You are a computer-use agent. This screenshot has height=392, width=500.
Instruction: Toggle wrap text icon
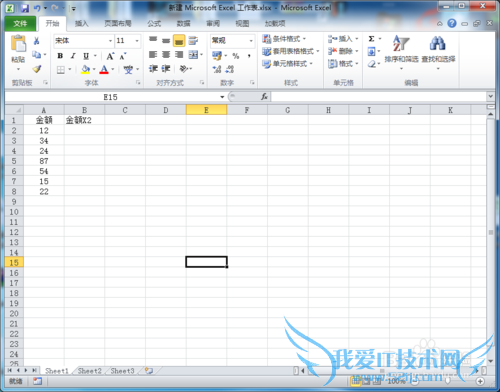point(193,40)
